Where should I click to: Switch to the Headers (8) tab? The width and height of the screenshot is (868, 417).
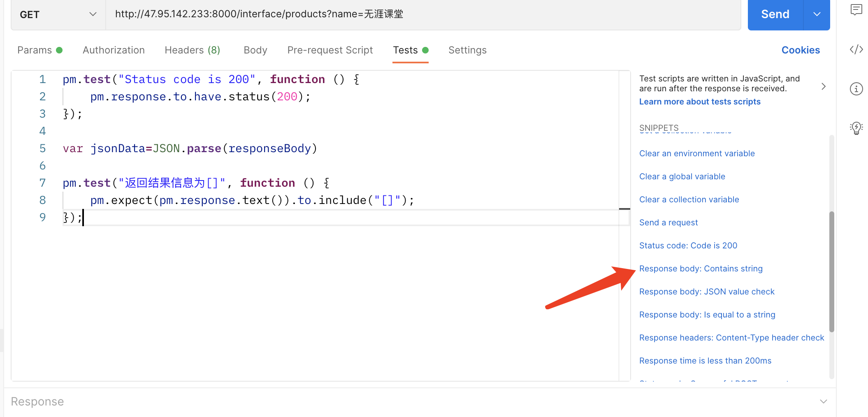192,50
